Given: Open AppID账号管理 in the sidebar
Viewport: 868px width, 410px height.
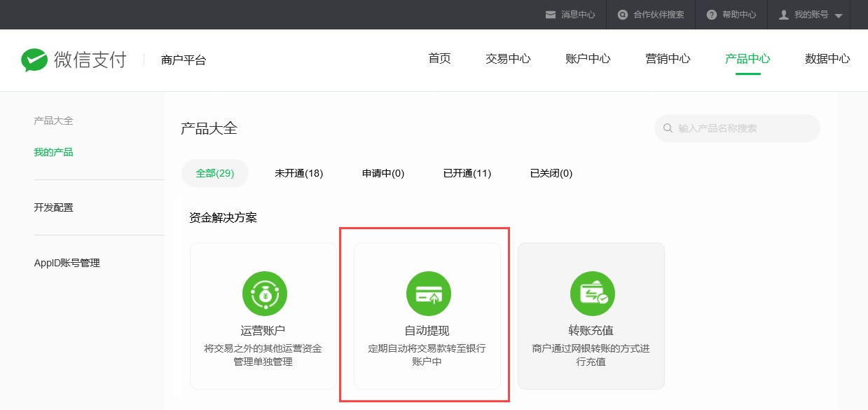Looking at the screenshot, I should click(x=67, y=263).
